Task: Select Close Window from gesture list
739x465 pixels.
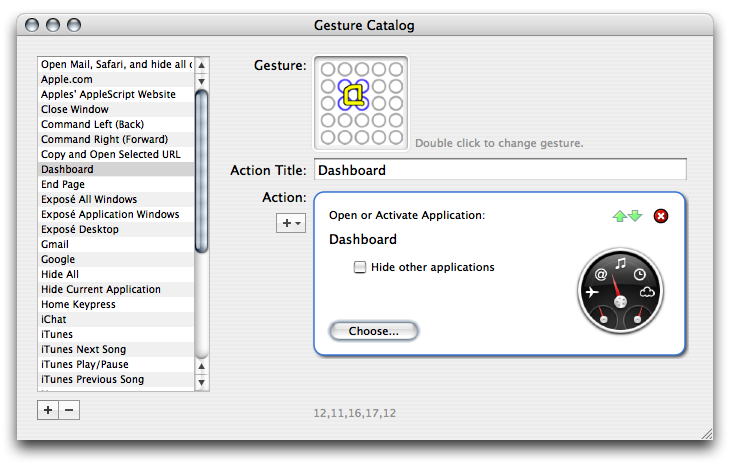Action: pos(75,109)
